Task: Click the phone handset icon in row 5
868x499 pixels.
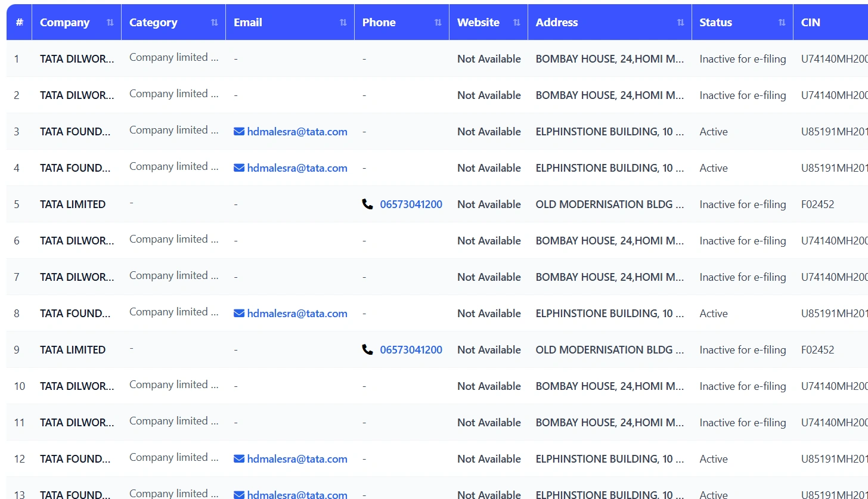Action: (x=368, y=204)
